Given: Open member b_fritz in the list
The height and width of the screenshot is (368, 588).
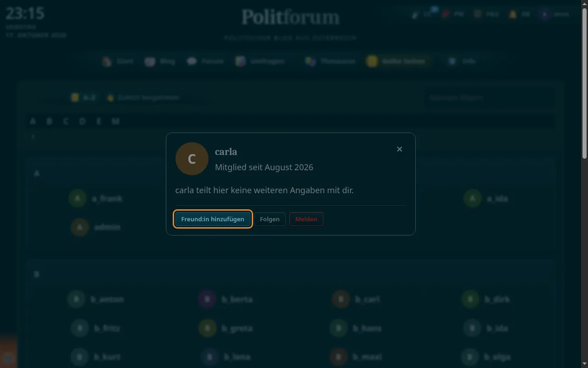Looking at the screenshot, I should [x=96, y=328].
